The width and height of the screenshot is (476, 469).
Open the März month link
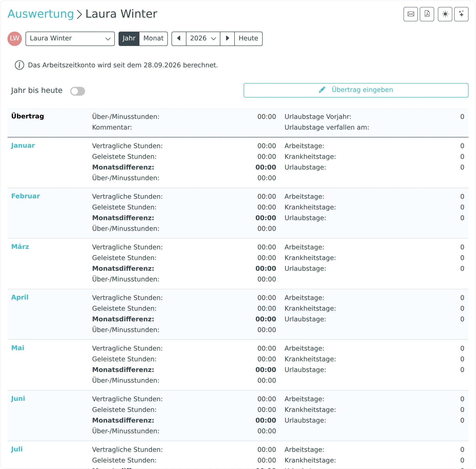click(20, 247)
